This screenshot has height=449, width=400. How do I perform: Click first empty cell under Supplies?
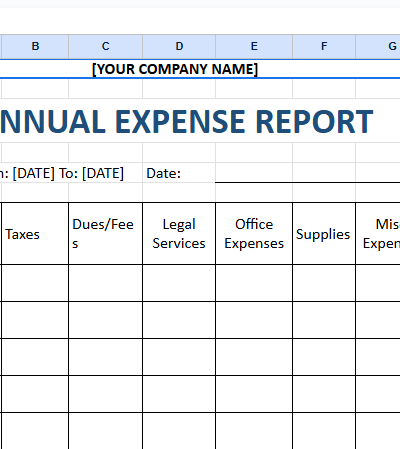[324, 283]
